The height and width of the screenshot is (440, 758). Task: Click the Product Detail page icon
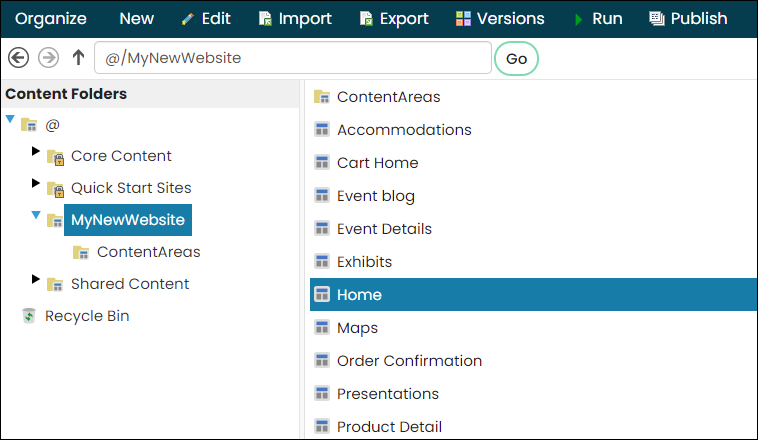click(x=322, y=426)
